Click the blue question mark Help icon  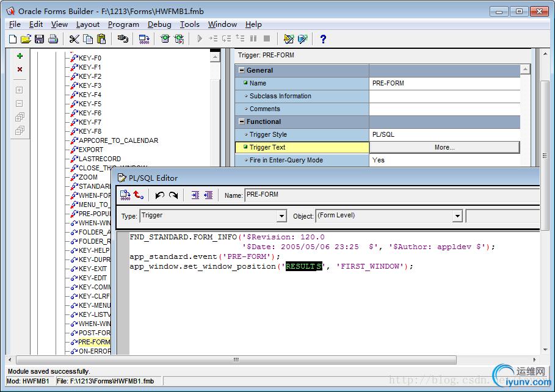coord(323,39)
